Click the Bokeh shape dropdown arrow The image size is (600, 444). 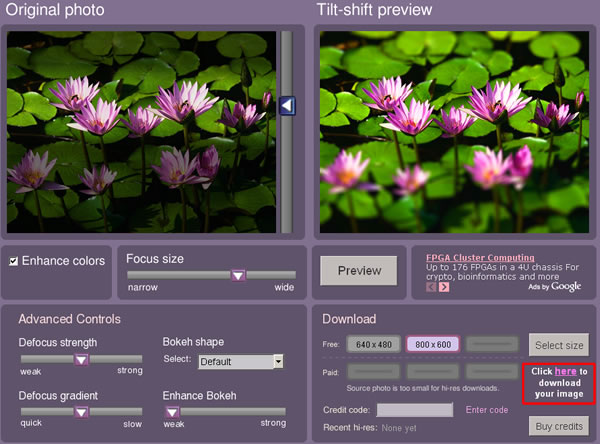(279, 362)
